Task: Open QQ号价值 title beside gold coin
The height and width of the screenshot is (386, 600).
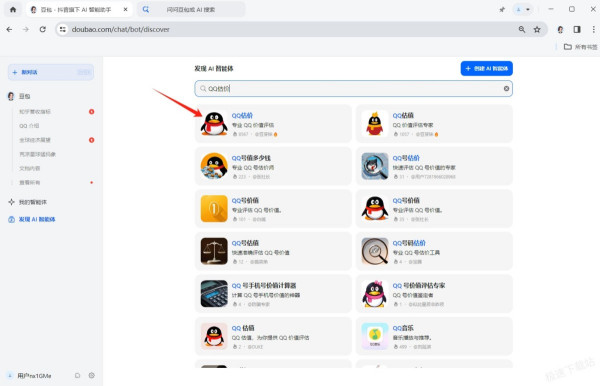Action: click(245, 200)
